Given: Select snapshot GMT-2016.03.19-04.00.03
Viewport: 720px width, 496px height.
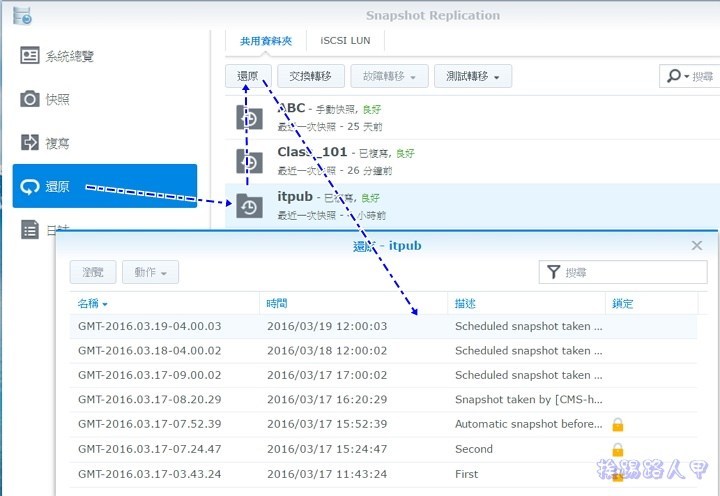Looking at the screenshot, I should (383, 327).
